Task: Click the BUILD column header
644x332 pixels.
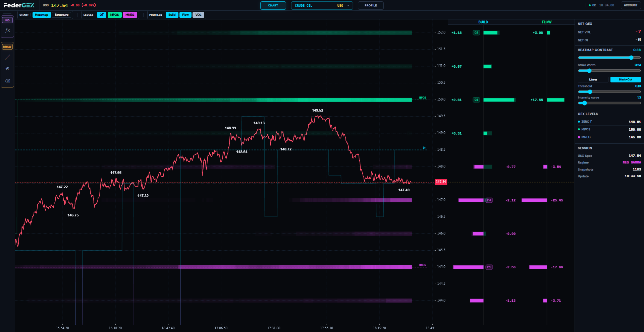Action: (483, 22)
